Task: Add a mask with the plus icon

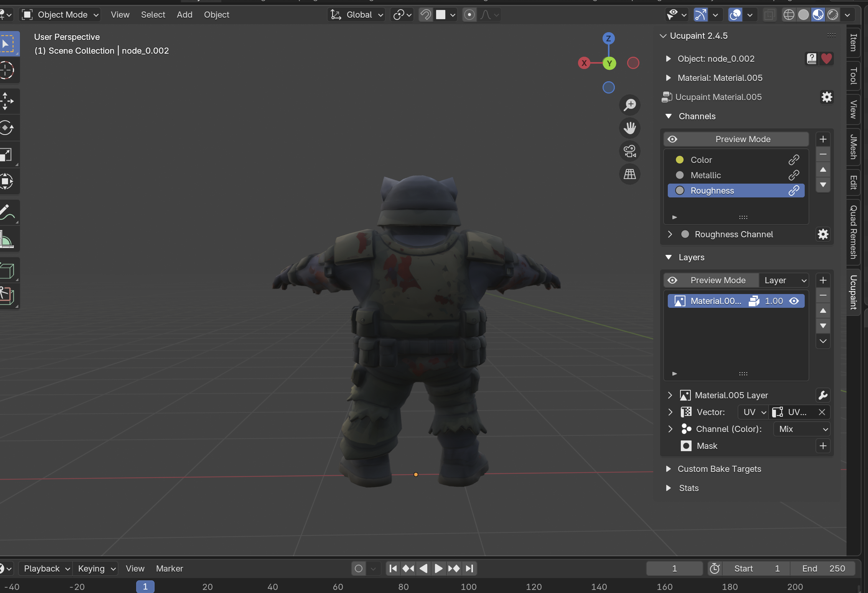Action: point(823,446)
